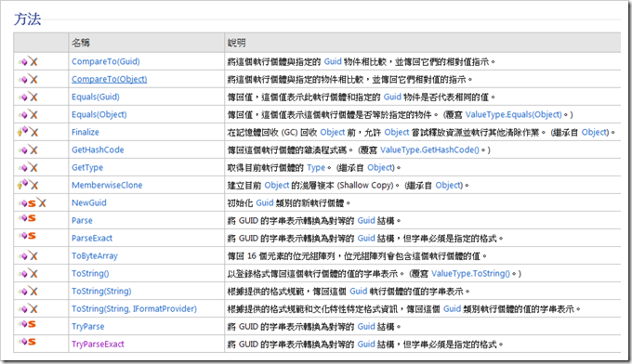Open ToString(String, IFormatProvider) method link
Screen dimensions: 632x364
(x=134, y=309)
